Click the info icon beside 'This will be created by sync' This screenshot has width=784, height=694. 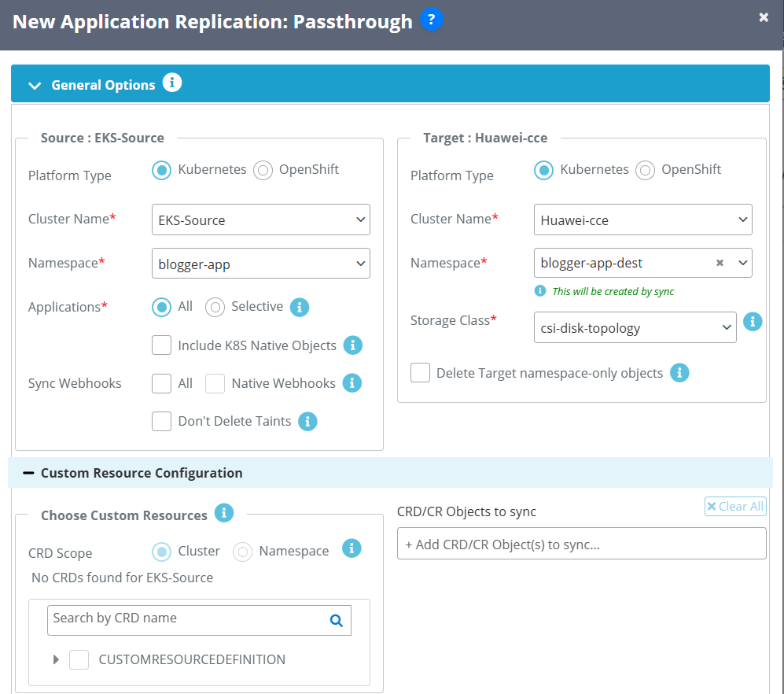[540, 290]
